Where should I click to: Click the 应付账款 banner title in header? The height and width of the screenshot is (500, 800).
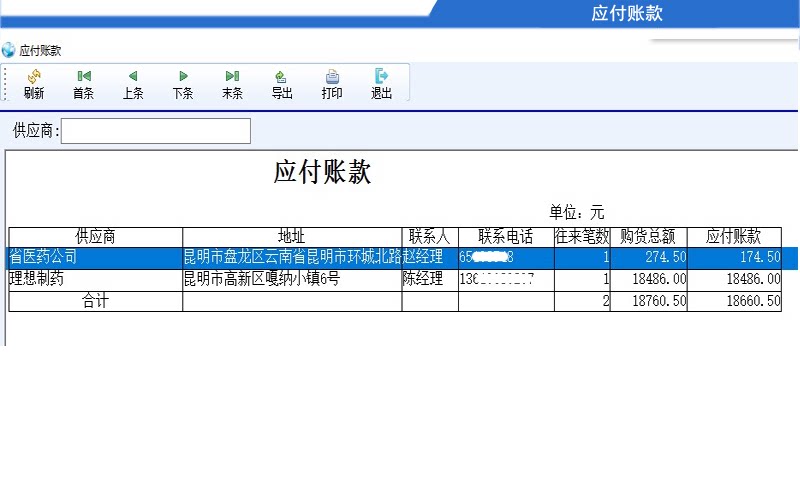627,13
